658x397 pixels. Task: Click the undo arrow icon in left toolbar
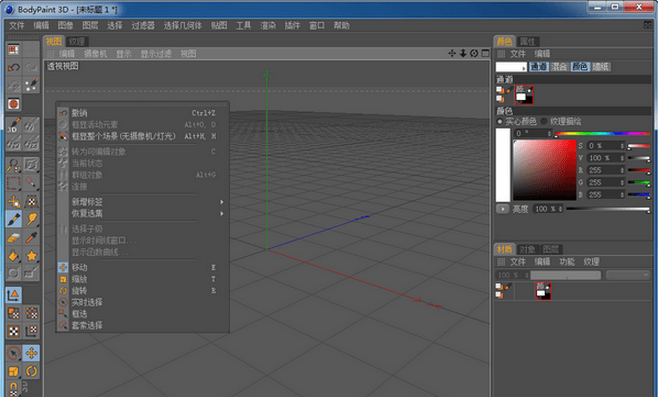[13, 67]
